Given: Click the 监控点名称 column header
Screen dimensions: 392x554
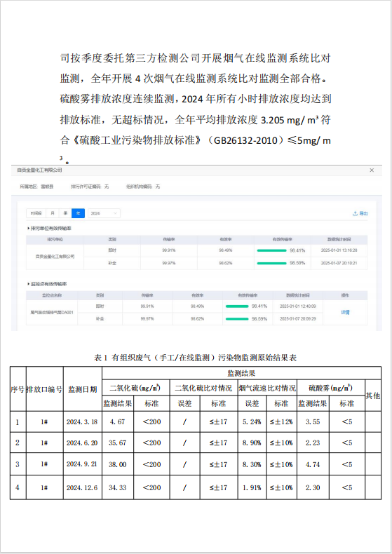Looking at the screenshot, I should click(x=52, y=295).
